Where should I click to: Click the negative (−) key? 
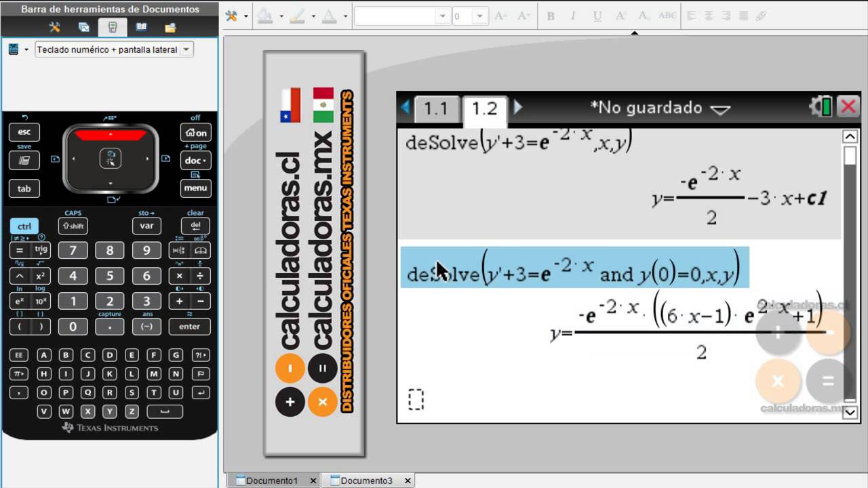[x=146, y=326]
